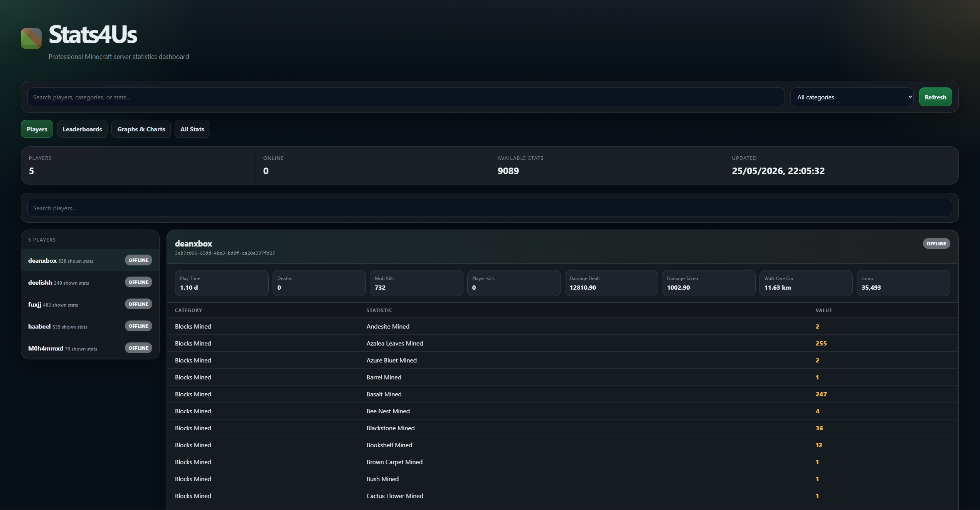Click the OFFLINE badge in deanxbox header
The image size is (980, 510).
(936, 243)
